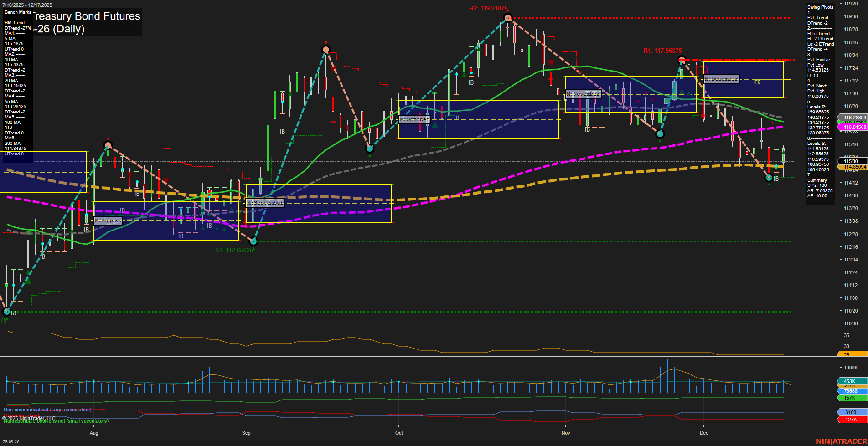Click the green 157K axis marker
Screen dimensions: 868x446
point(852,398)
